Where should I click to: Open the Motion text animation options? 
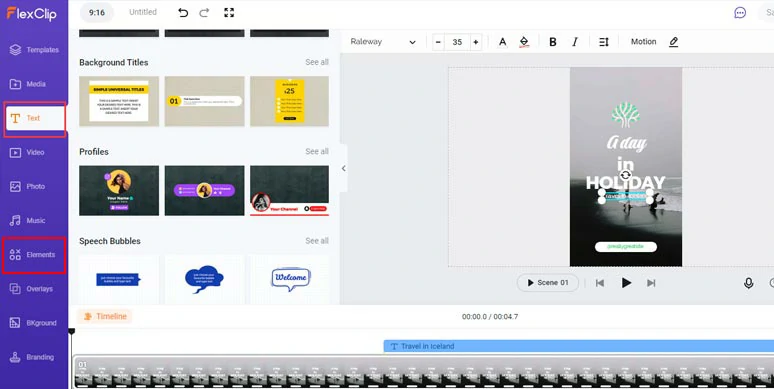643,42
